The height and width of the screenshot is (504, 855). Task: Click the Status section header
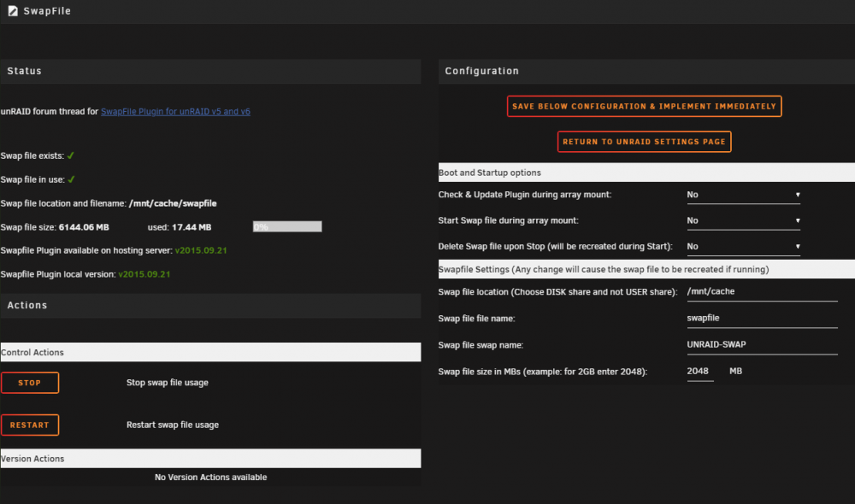210,72
